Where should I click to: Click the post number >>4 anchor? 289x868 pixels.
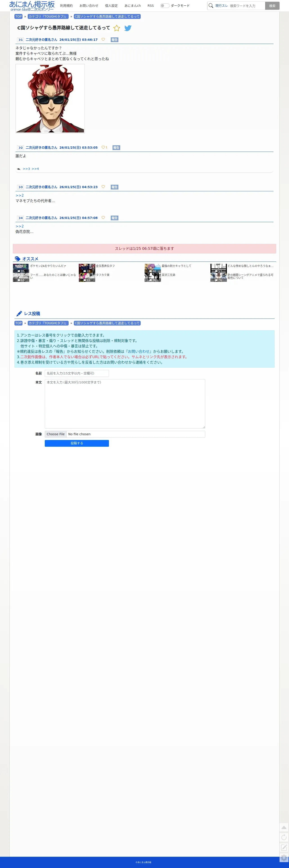pyautogui.click(x=20, y=218)
